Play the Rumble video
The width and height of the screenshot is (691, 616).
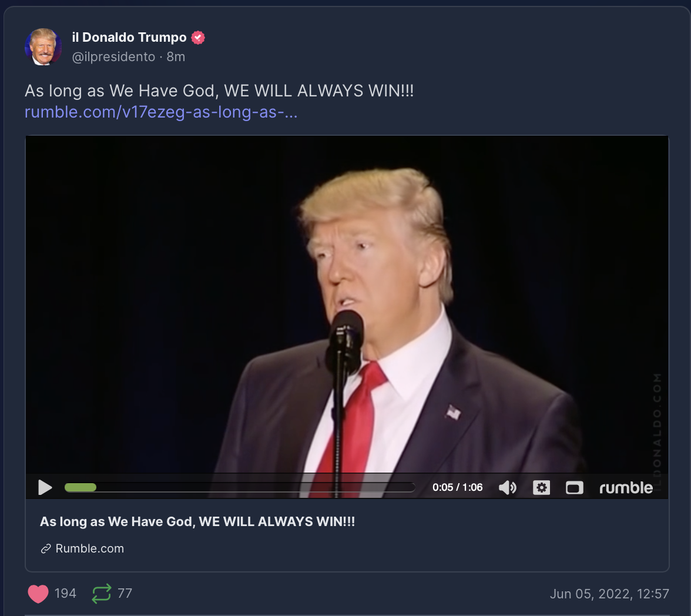click(45, 487)
